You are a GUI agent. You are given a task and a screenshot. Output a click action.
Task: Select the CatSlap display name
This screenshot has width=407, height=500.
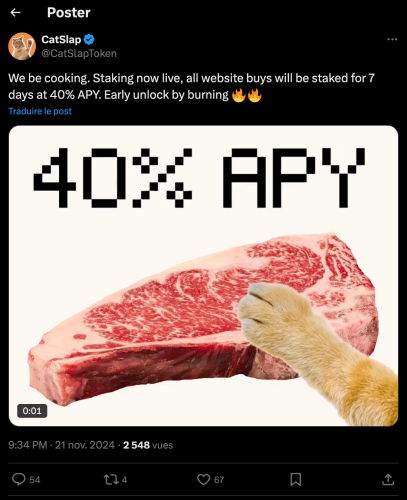(61, 40)
